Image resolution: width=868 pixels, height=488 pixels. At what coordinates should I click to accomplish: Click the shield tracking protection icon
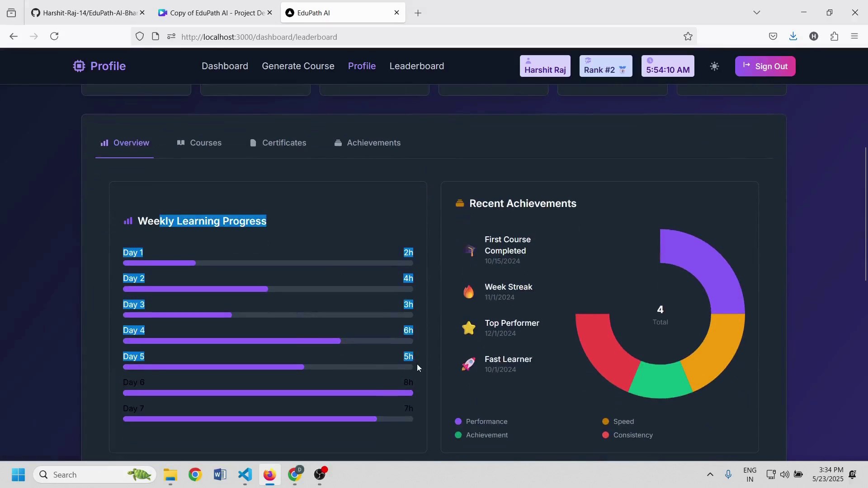(x=140, y=37)
